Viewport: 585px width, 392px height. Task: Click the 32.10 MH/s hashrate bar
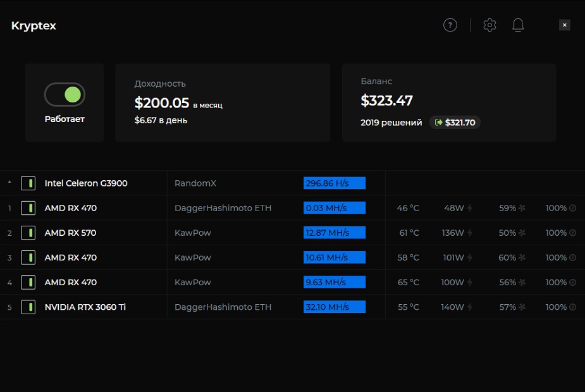334,307
